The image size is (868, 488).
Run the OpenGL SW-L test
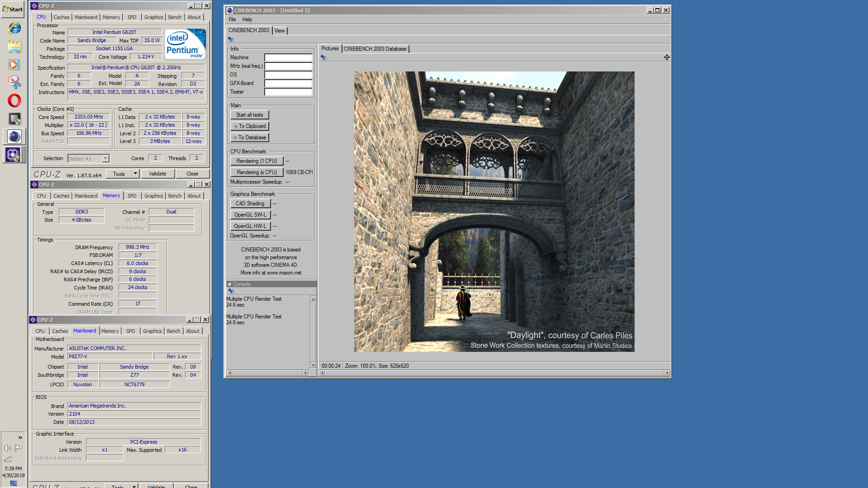coord(250,215)
